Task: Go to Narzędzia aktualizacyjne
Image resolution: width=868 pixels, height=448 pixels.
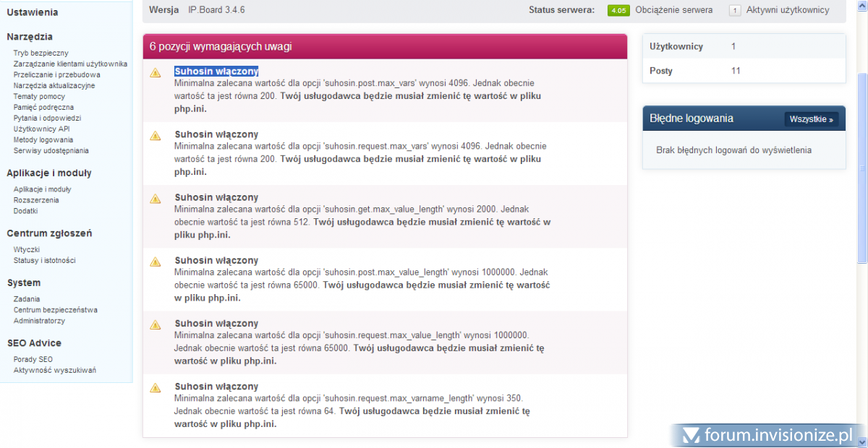Action: 54,85
